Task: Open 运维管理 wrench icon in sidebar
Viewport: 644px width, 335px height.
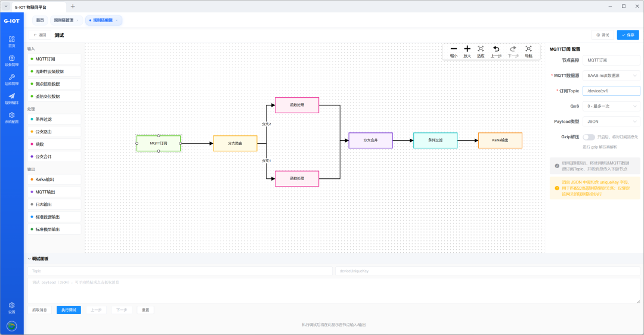Action: [x=11, y=80]
